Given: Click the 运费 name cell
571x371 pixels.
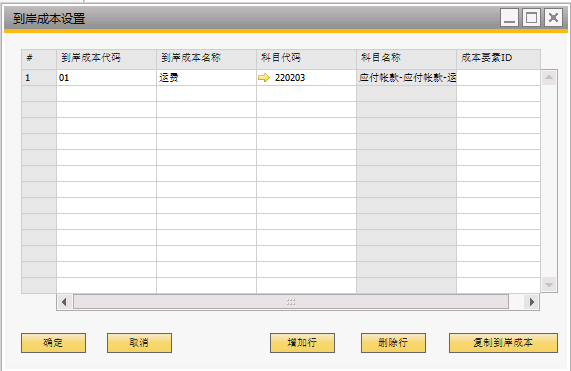Looking at the screenshot, I should (x=206, y=78).
